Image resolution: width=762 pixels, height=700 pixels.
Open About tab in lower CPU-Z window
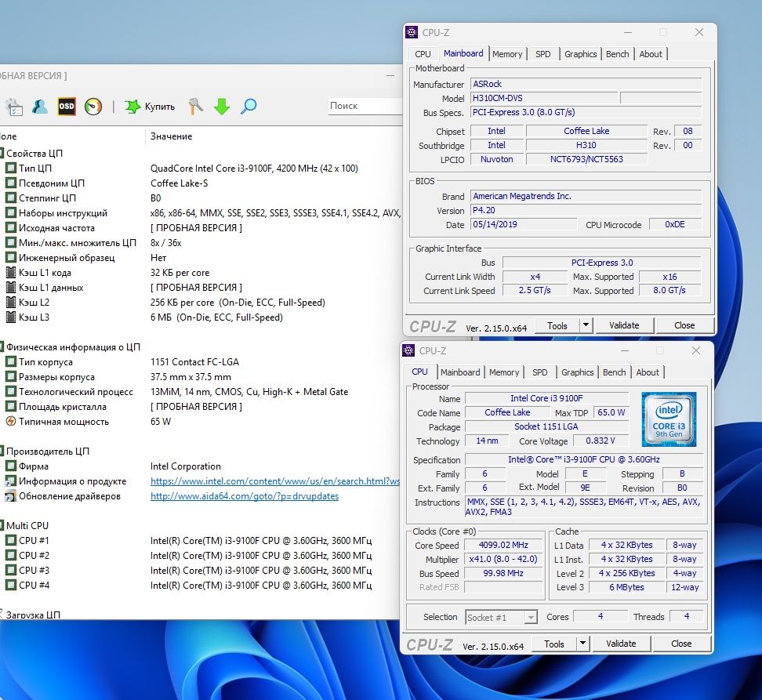[648, 372]
